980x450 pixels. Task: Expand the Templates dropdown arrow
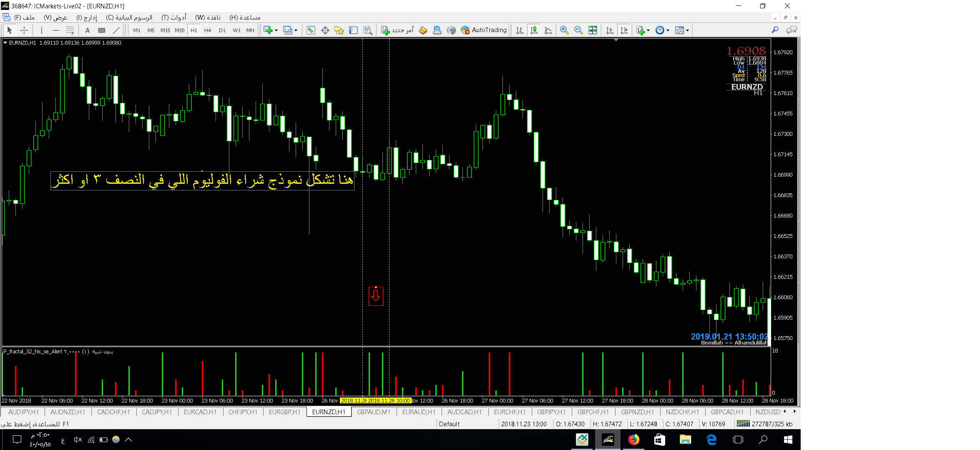pyautogui.click(x=687, y=30)
